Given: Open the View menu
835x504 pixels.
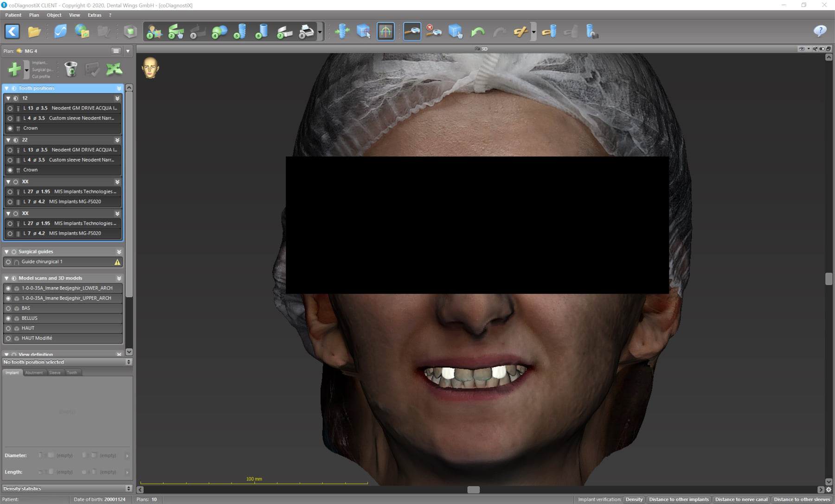Looking at the screenshot, I should (x=75, y=15).
